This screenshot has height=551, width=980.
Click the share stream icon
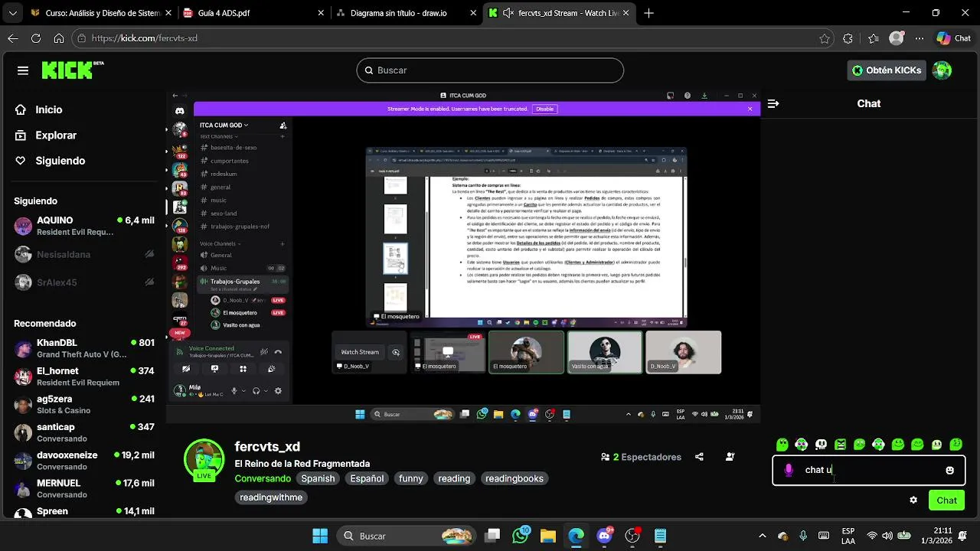coord(699,457)
